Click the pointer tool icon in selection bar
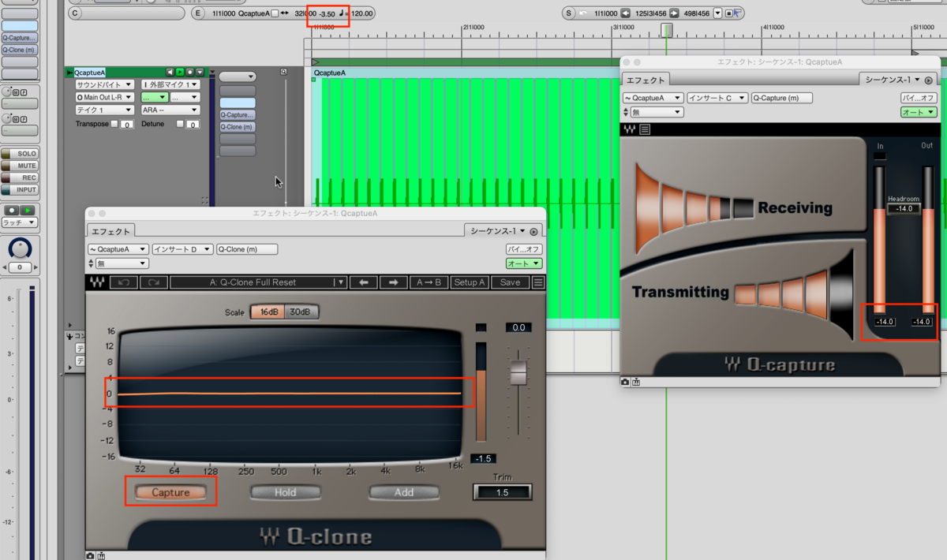The width and height of the screenshot is (947, 560). 737,13
